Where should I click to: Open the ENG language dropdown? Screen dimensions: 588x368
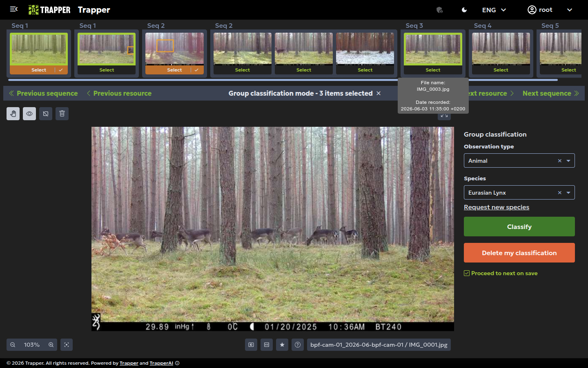pos(494,10)
